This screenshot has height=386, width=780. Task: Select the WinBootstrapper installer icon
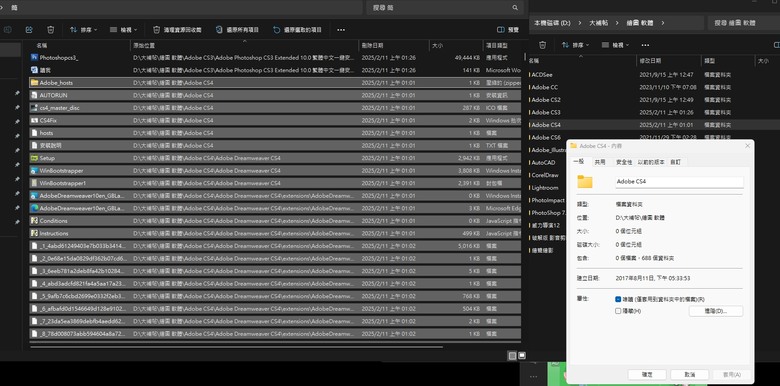(x=34, y=171)
